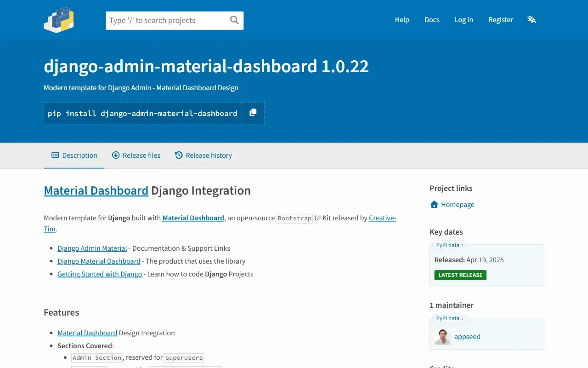Screen dimensions: 588x368
Task: Open the Homepage project link
Action: [458, 204]
